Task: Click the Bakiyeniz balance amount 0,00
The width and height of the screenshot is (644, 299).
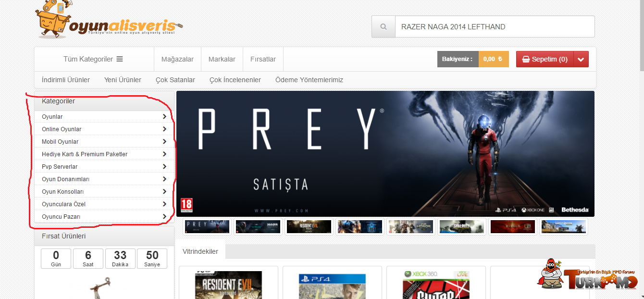Action: [494, 59]
